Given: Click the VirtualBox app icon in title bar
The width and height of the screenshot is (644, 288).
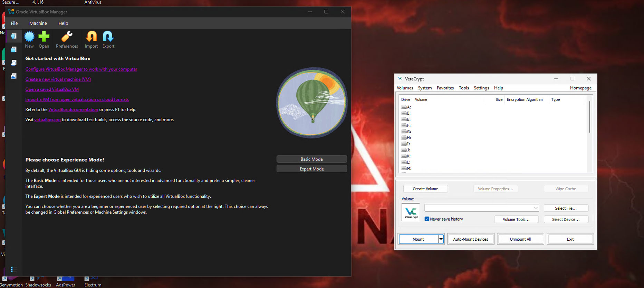Looking at the screenshot, I should click(11, 12).
